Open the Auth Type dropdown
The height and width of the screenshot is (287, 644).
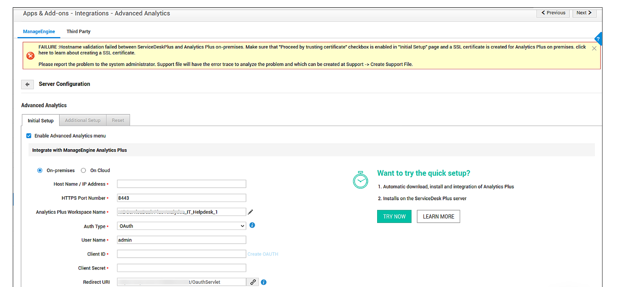[x=181, y=226]
